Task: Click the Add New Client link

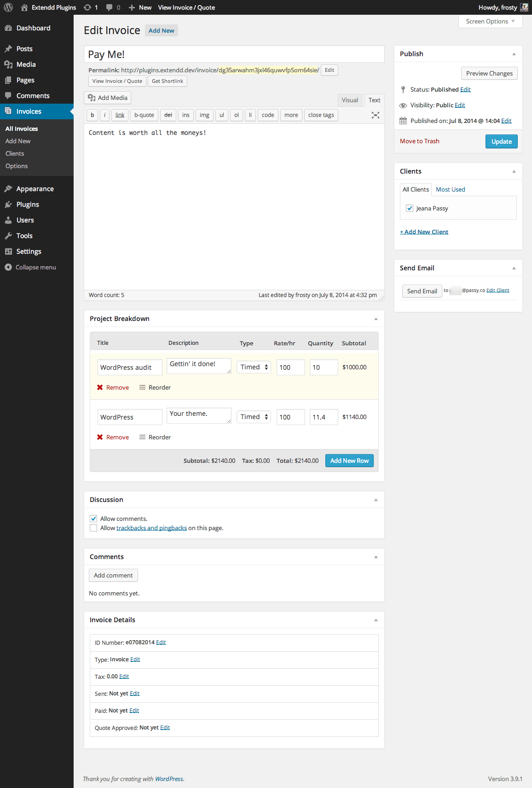Action: pyautogui.click(x=424, y=232)
